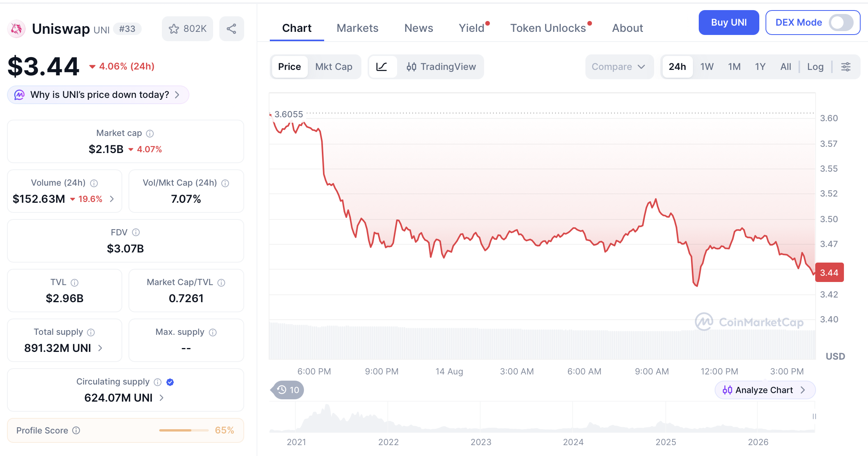
Task: Toggle DEX Mode switch
Action: point(841,23)
